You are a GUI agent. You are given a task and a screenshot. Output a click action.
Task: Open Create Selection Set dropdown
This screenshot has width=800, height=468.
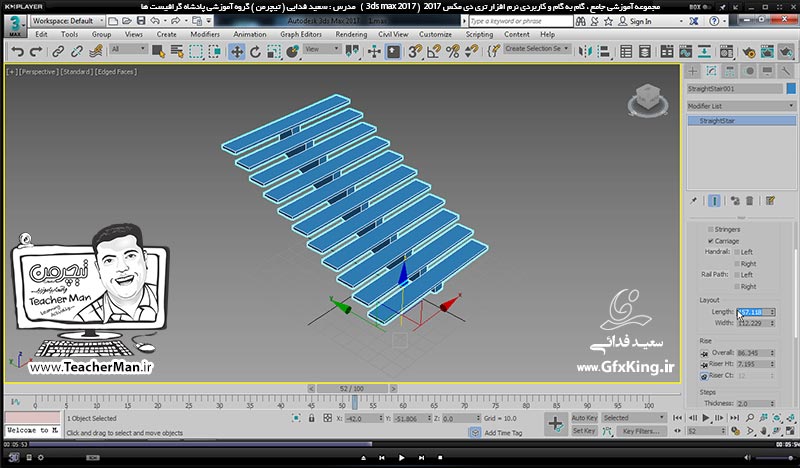[x=537, y=48]
